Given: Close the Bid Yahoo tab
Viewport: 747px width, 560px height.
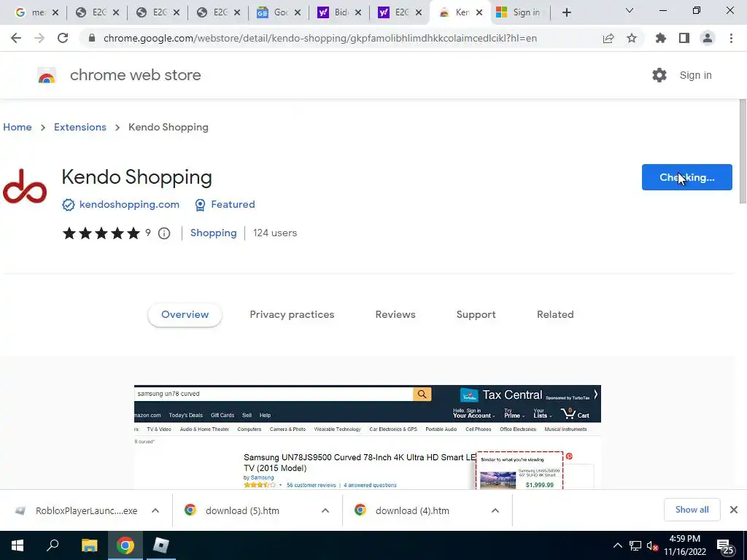Looking at the screenshot, I should 358,12.
